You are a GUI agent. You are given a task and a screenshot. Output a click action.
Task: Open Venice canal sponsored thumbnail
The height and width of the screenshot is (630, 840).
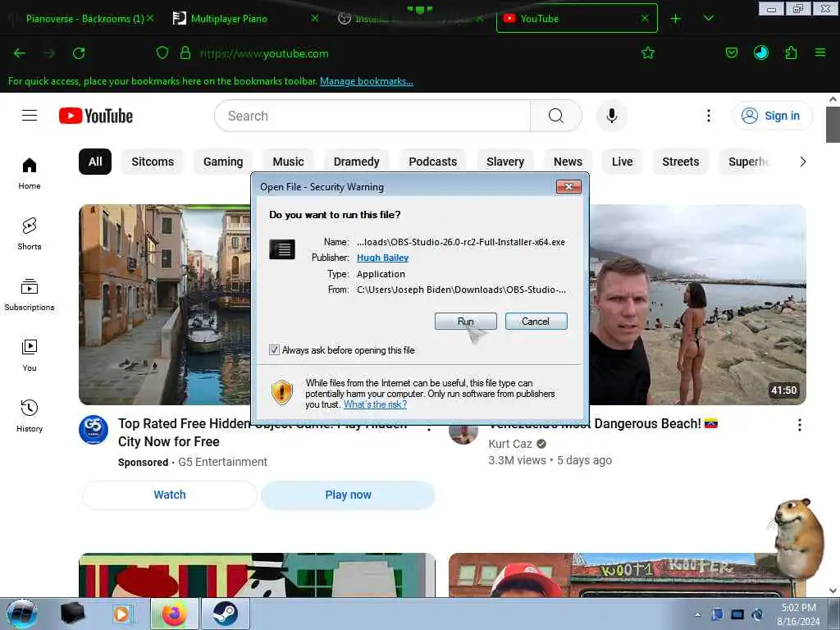point(164,304)
